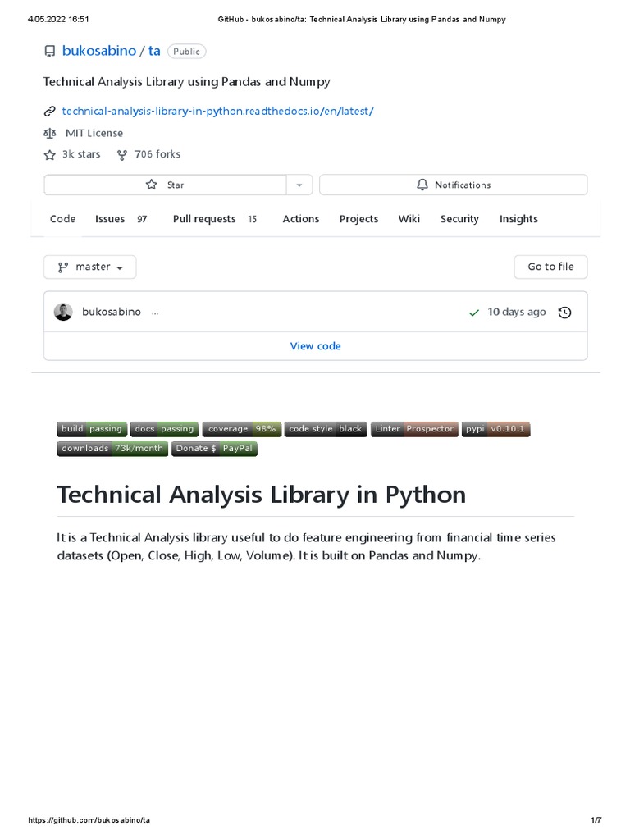Image resolution: width=630 pixels, height=840 pixels.
Task: Click the commit history clock icon
Action: (x=564, y=313)
